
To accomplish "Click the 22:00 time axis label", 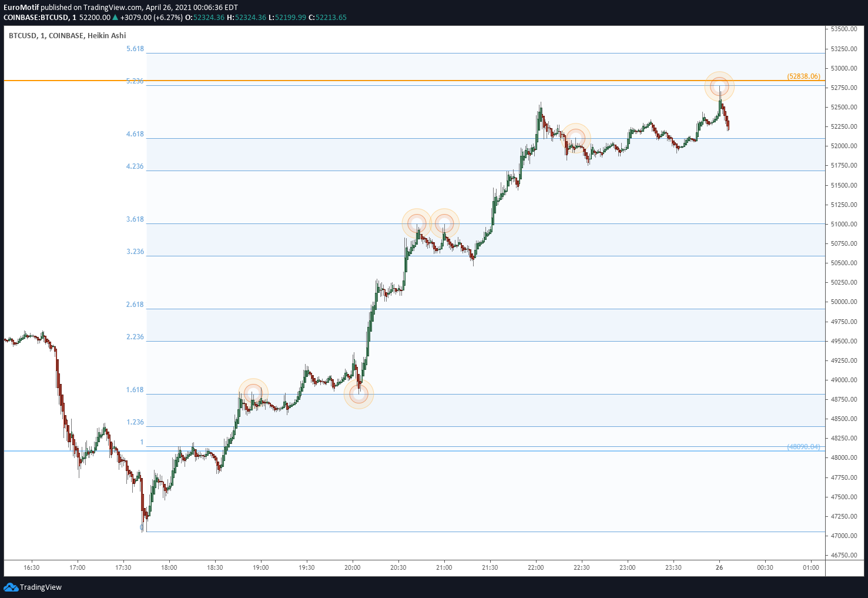I will pyautogui.click(x=536, y=567).
